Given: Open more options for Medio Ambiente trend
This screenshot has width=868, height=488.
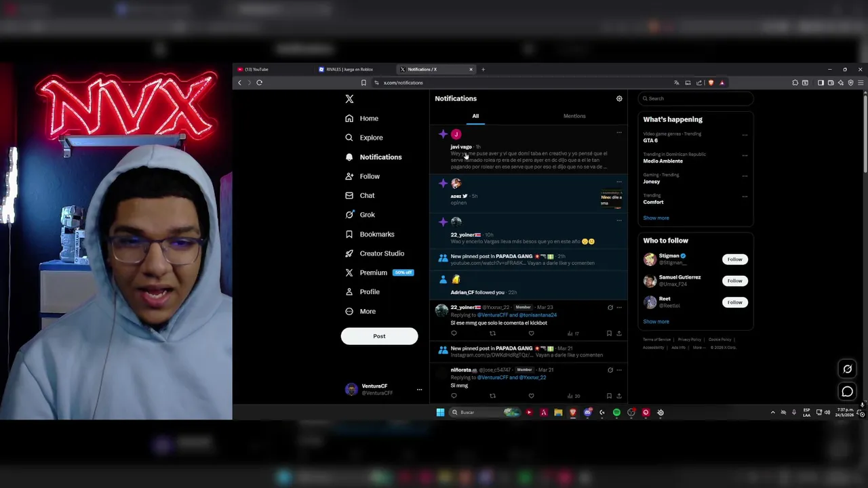Looking at the screenshot, I should point(745,155).
